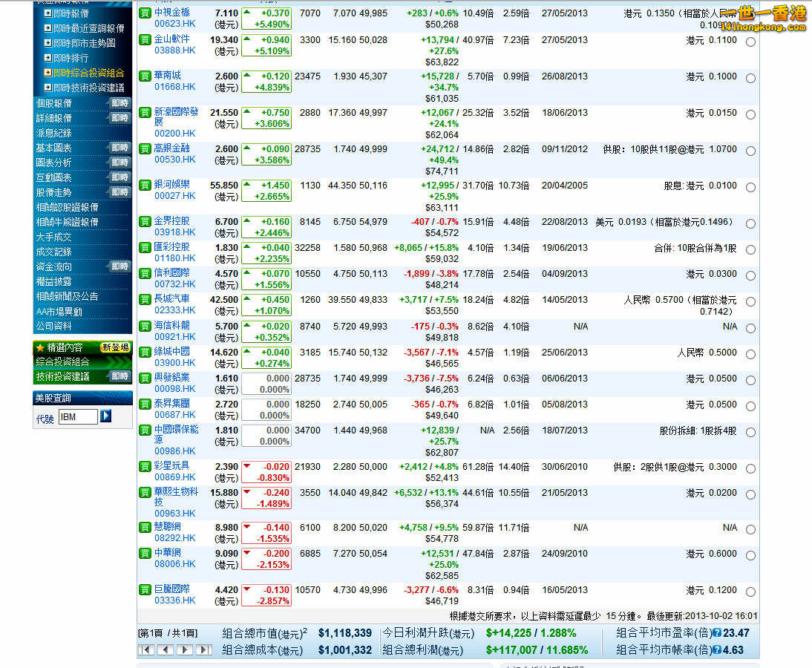Click the buy icon for 銀河娛樂
The width and height of the screenshot is (812, 668).
pos(145,185)
